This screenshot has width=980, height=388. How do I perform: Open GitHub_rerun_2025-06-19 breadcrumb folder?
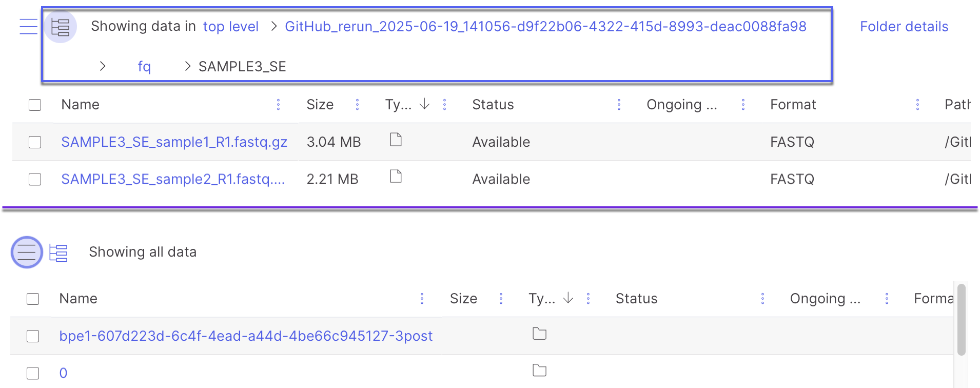click(545, 27)
